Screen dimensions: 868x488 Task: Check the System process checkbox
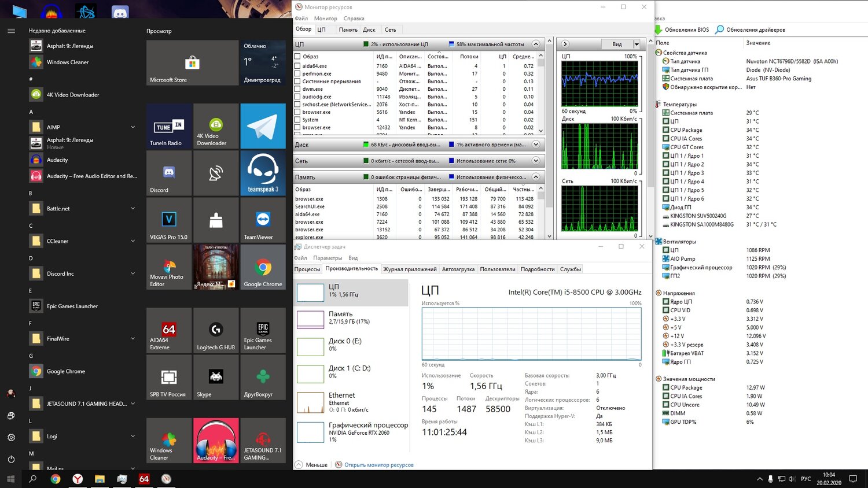[297, 120]
